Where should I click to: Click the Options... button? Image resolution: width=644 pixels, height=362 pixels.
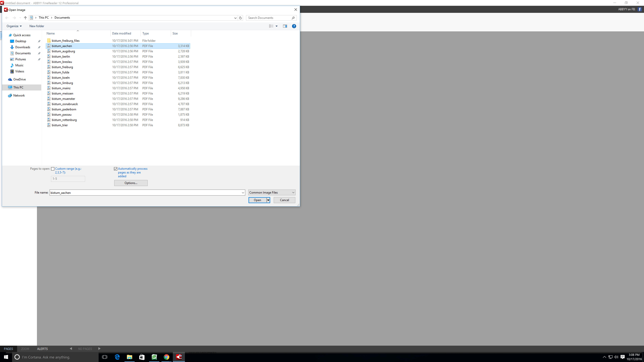coord(131,183)
